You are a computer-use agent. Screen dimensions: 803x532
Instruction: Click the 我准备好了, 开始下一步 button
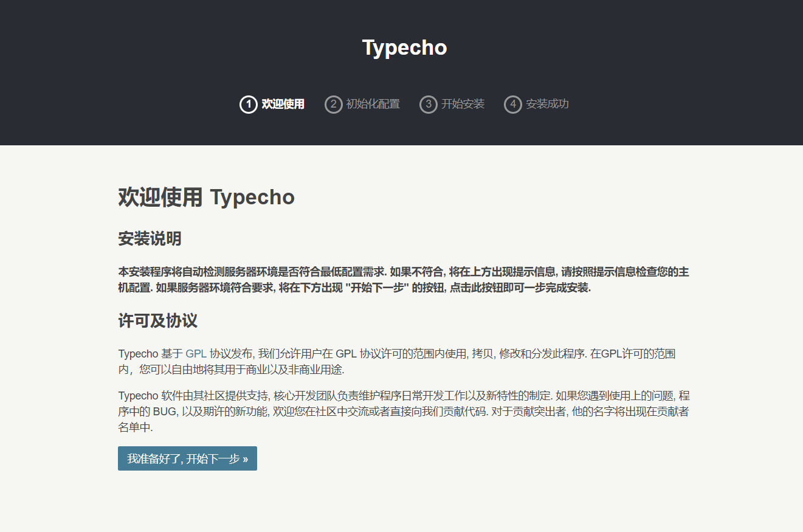point(187,458)
